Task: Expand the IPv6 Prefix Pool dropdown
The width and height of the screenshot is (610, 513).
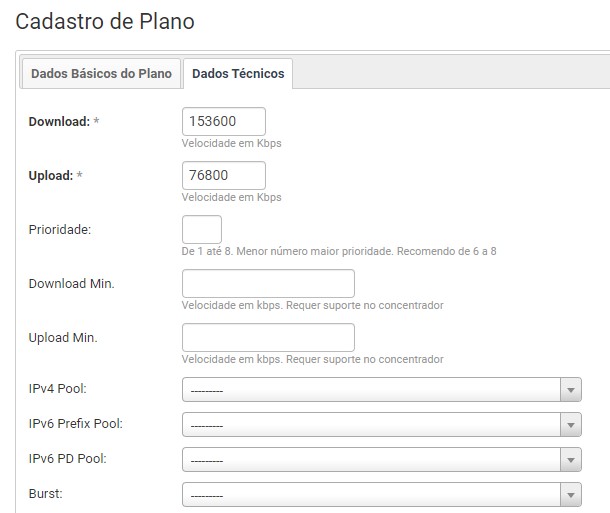Action: click(381, 425)
